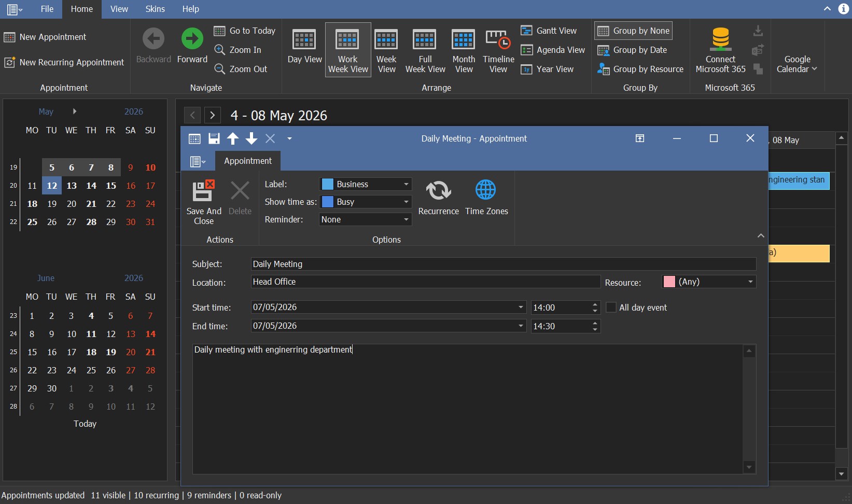The image size is (852, 504).
Task: Click the save disk icon in dialog title bar
Action: point(214,138)
